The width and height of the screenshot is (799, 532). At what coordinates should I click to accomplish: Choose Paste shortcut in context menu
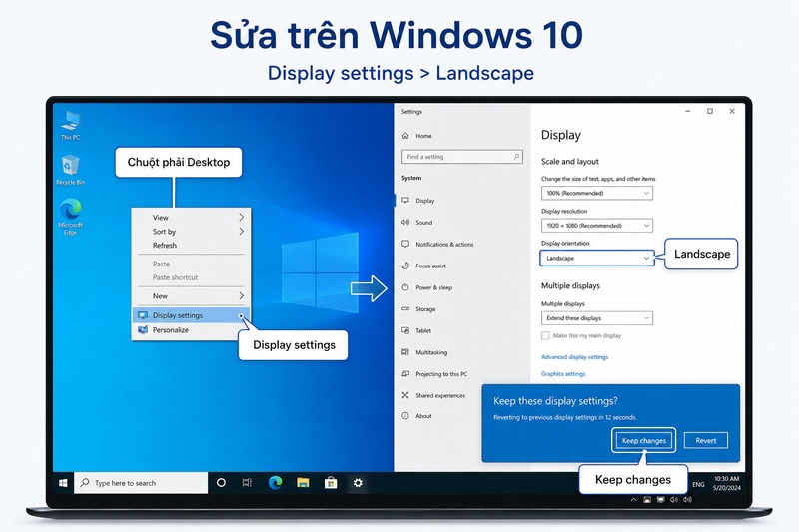pyautogui.click(x=191, y=277)
